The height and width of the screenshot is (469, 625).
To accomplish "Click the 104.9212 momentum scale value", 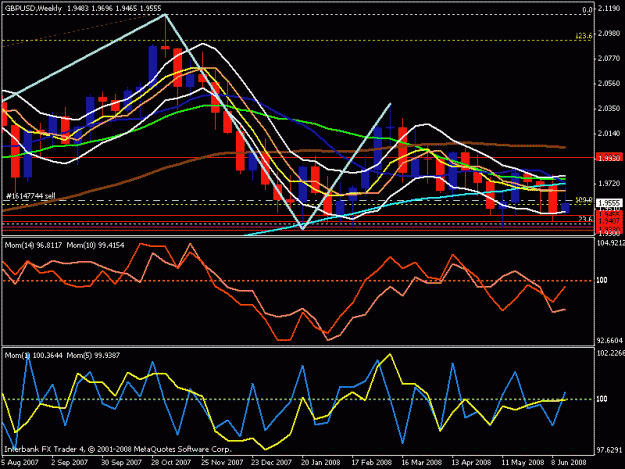I will click(610, 242).
